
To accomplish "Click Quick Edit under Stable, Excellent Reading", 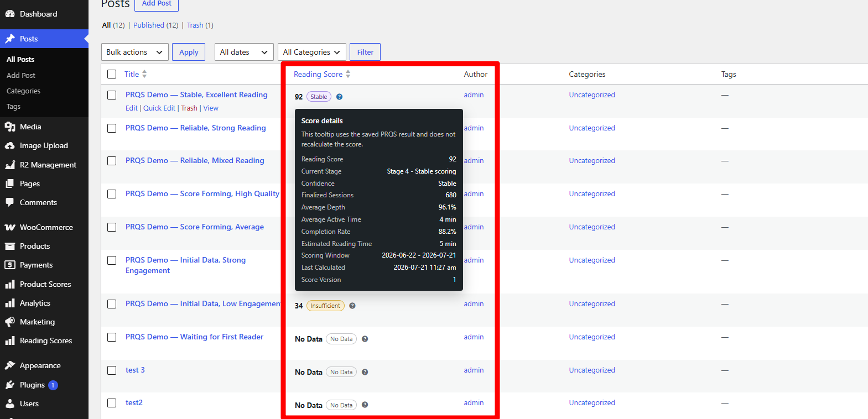I will point(159,108).
